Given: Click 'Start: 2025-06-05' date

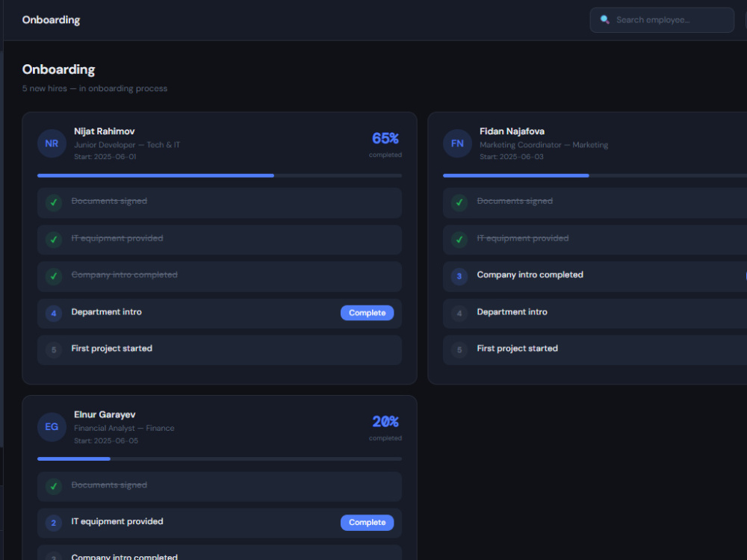Looking at the screenshot, I should point(106,441).
